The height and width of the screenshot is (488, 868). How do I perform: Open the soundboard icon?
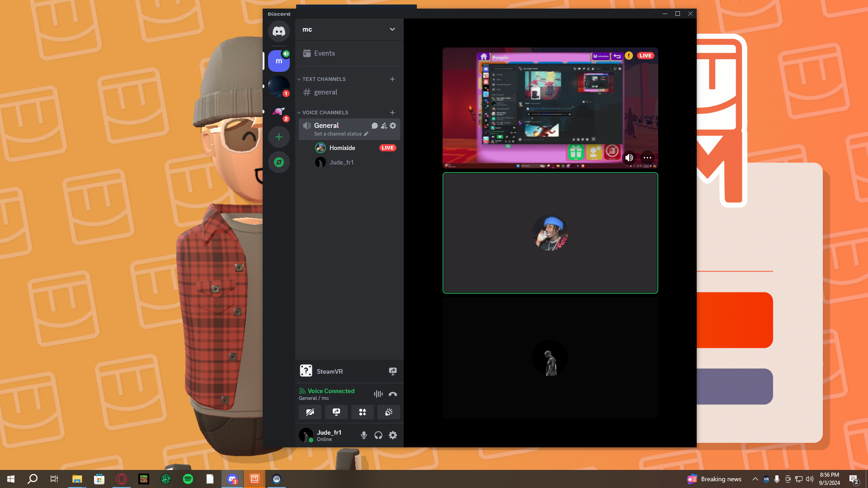(x=389, y=412)
